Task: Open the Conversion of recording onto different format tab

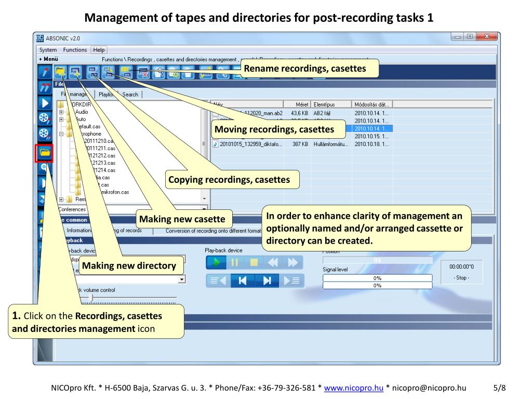Action: click(214, 231)
